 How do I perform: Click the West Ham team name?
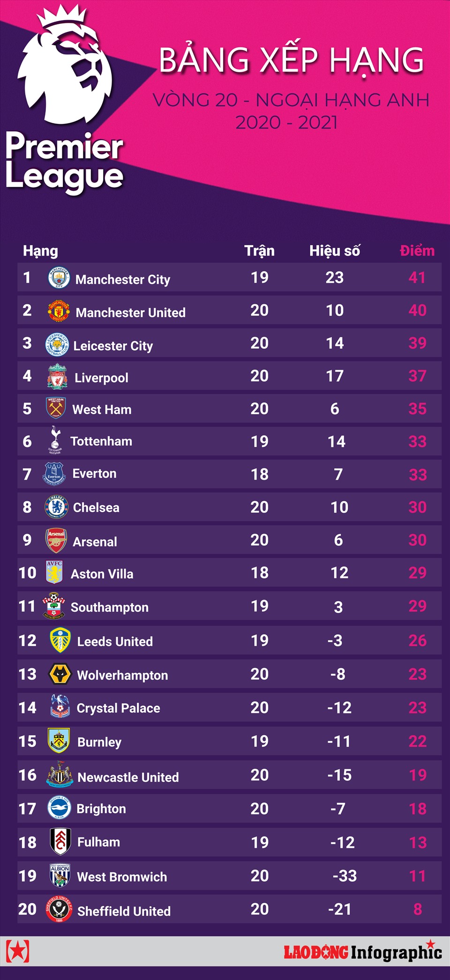102,410
